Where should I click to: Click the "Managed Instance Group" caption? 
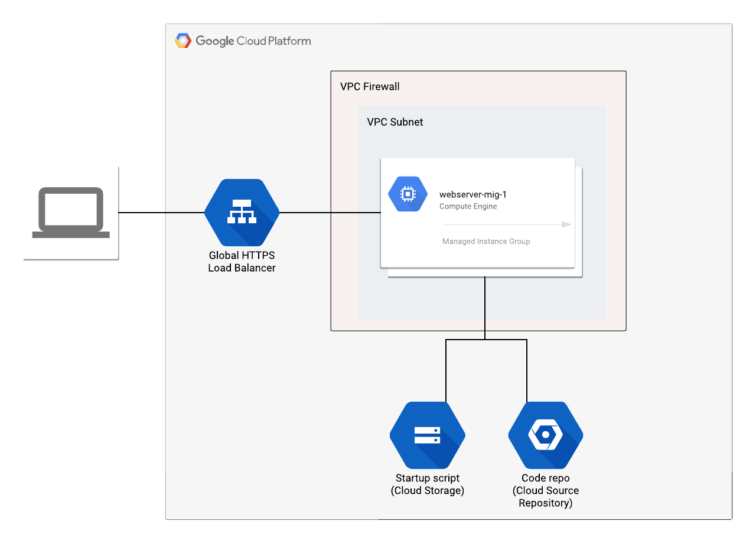point(486,241)
